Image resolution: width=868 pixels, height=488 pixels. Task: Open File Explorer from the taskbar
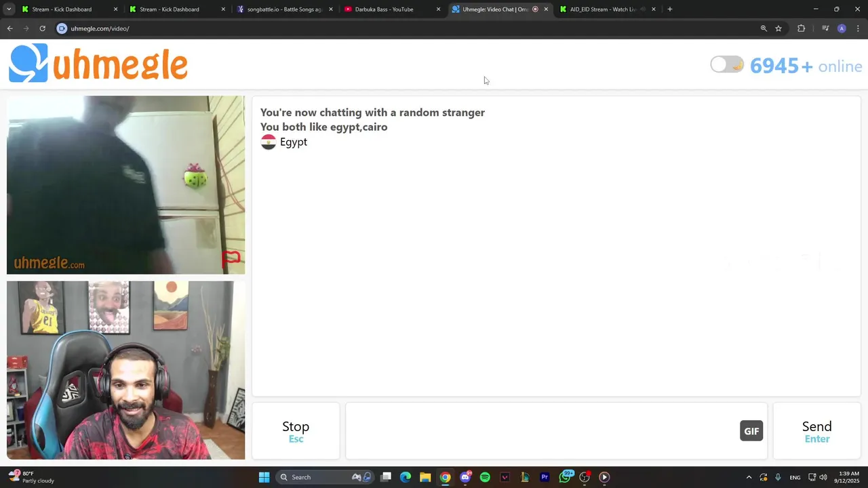[425, 477]
